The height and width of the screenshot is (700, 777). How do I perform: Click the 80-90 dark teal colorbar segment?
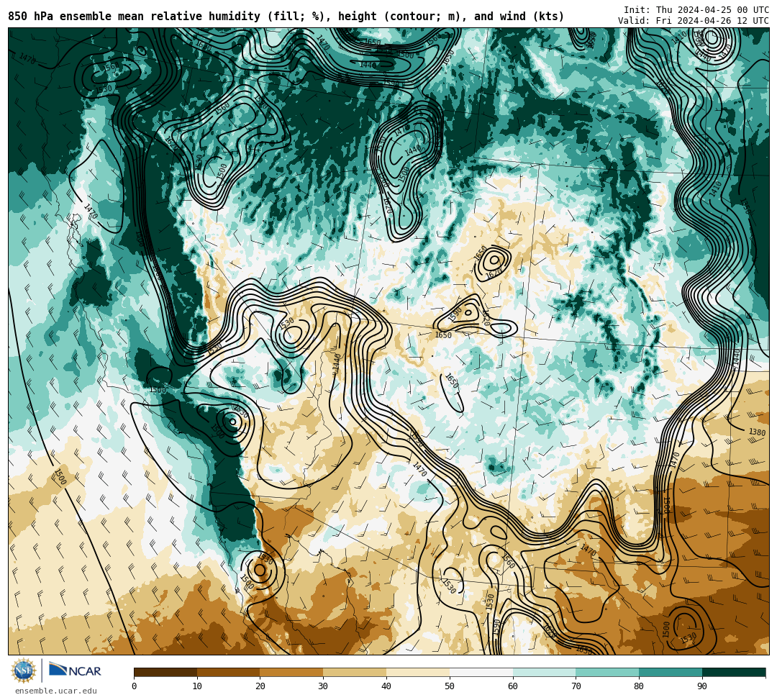point(671,672)
